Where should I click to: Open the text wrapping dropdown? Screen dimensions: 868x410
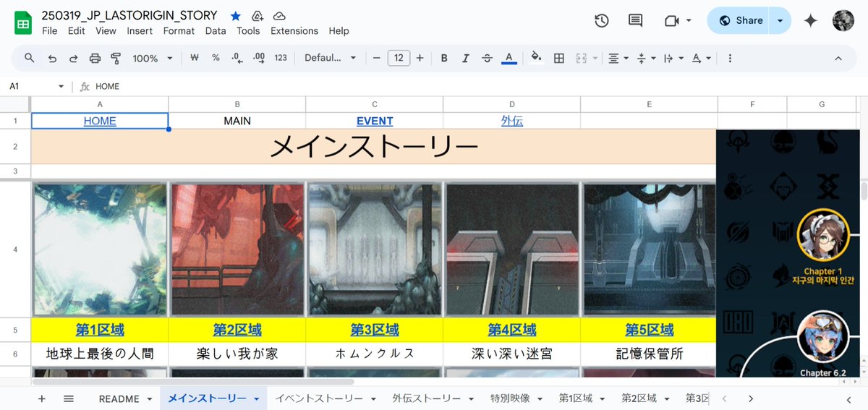point(672,59)
